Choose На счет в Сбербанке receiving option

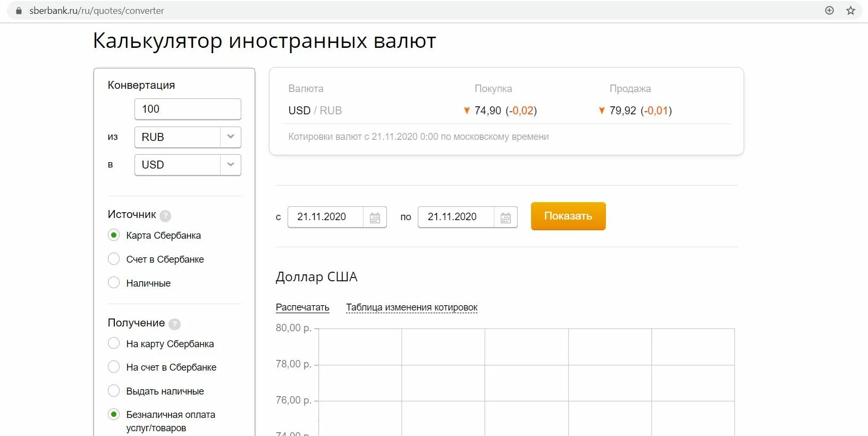(114, 367)
